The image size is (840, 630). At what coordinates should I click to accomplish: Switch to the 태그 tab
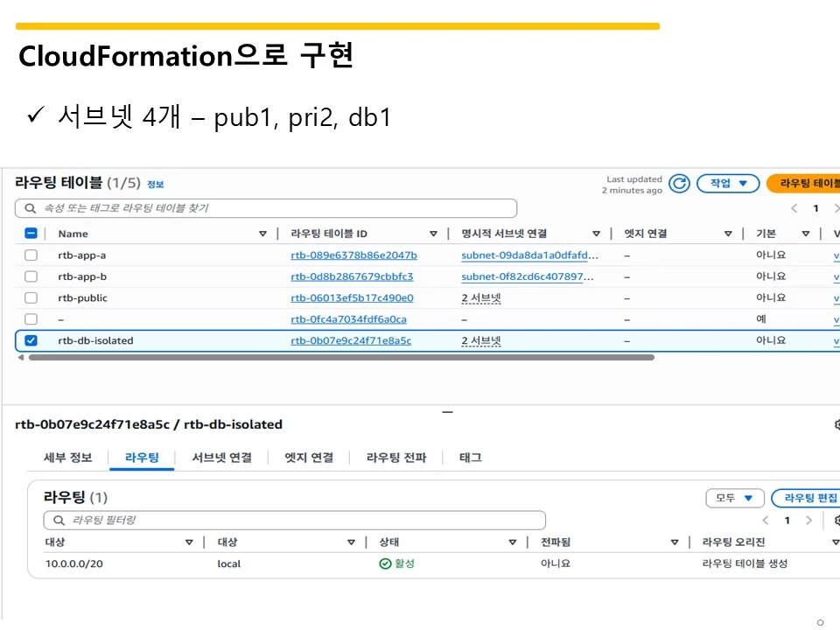[471, 458]
